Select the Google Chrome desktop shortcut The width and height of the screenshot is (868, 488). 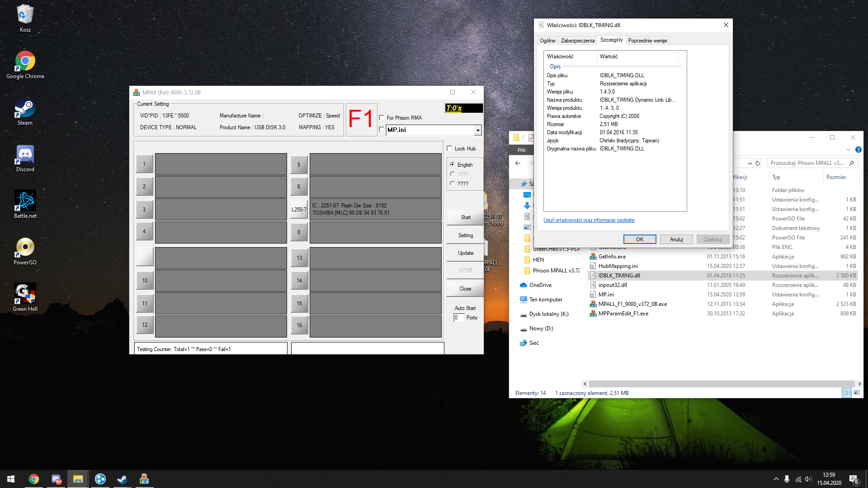coord(25,65)
